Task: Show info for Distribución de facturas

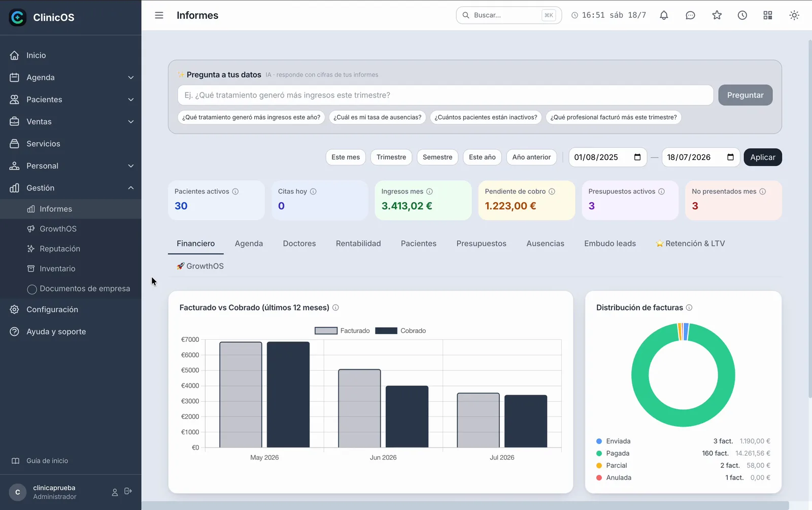Action: click(689, 308)
